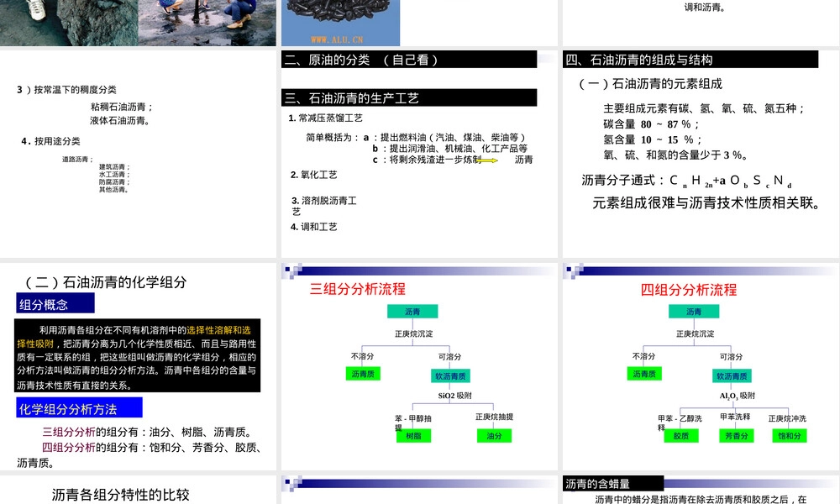This screenshot has width=840, height=504.
Task: Click '正庚烷沉淀' in the 三组分 flowchart
Action: [x=413, y=333]
